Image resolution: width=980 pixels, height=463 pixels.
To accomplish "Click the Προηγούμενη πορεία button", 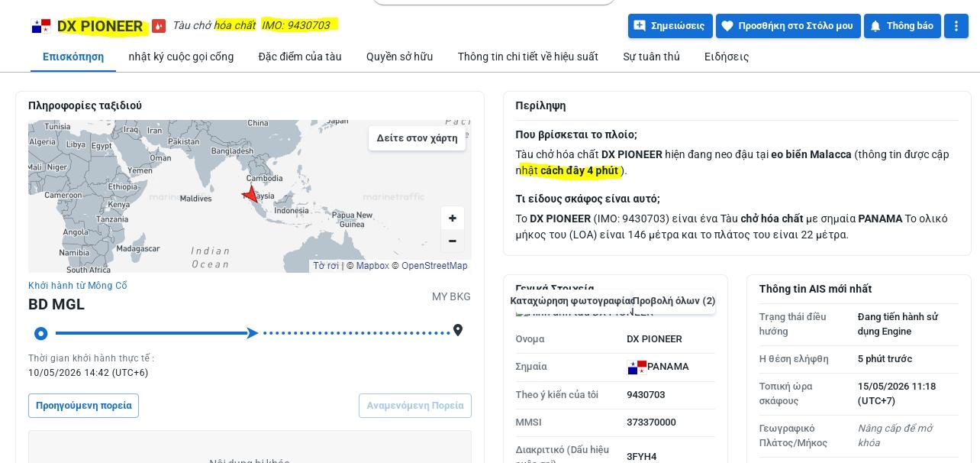I will click(83, 406).
